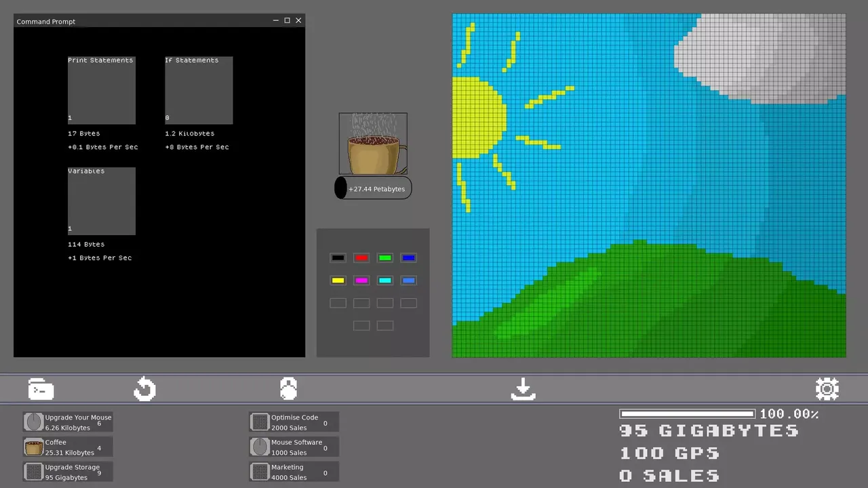Screen dimensions: 868x488
Task: Pick the black color swatch
Action: tap(338, 258)
